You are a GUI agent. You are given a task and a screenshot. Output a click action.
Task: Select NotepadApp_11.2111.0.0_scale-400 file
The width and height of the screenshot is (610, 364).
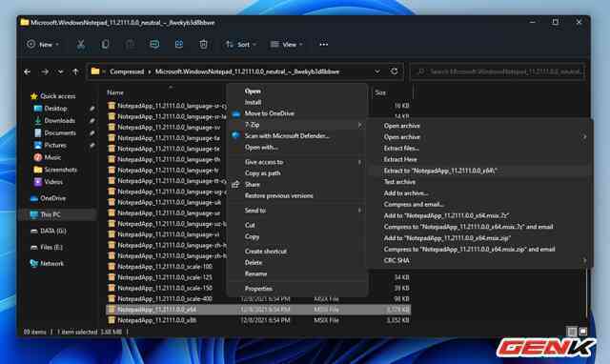[258, 299]
